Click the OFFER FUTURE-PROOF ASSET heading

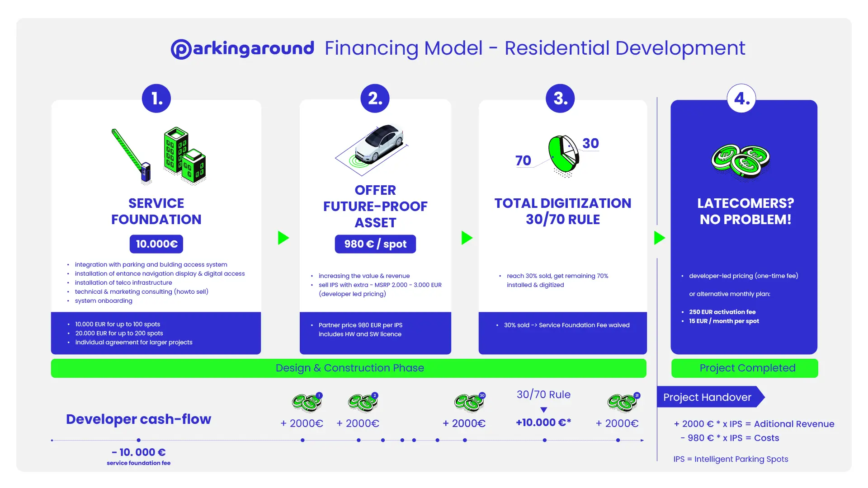pos(375,206)
